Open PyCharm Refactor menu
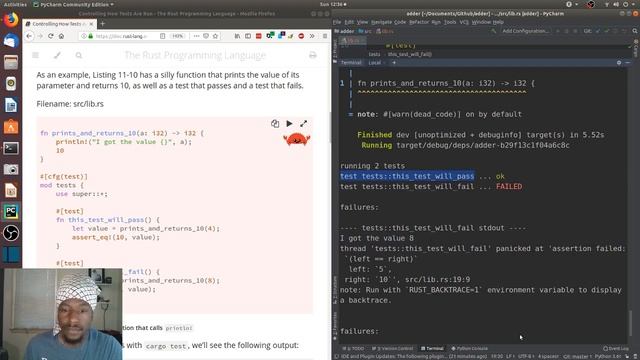The width and height of the screenshot is (640, 360). (419, 22)
